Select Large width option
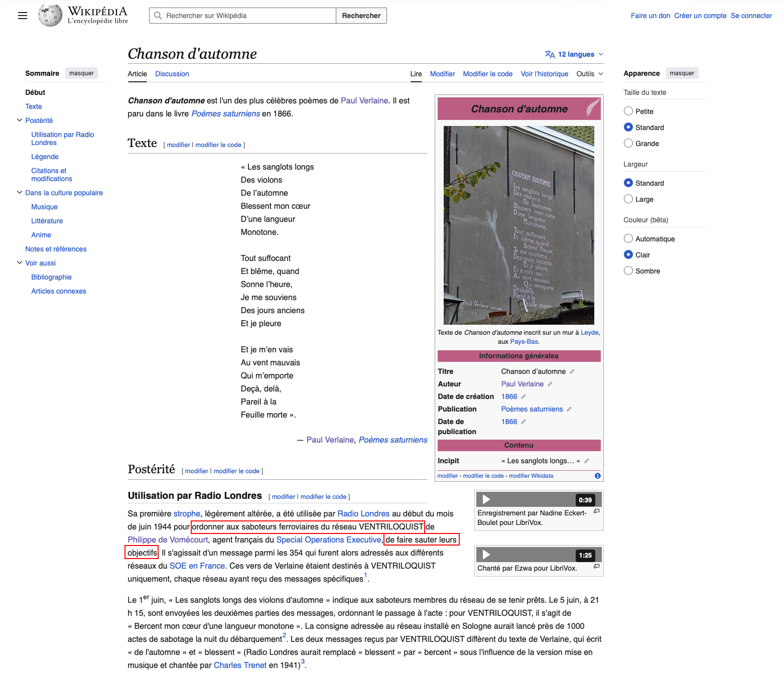The width and height of the screenshot is (784, 674). pyautogui.click(x=628, y=199)
